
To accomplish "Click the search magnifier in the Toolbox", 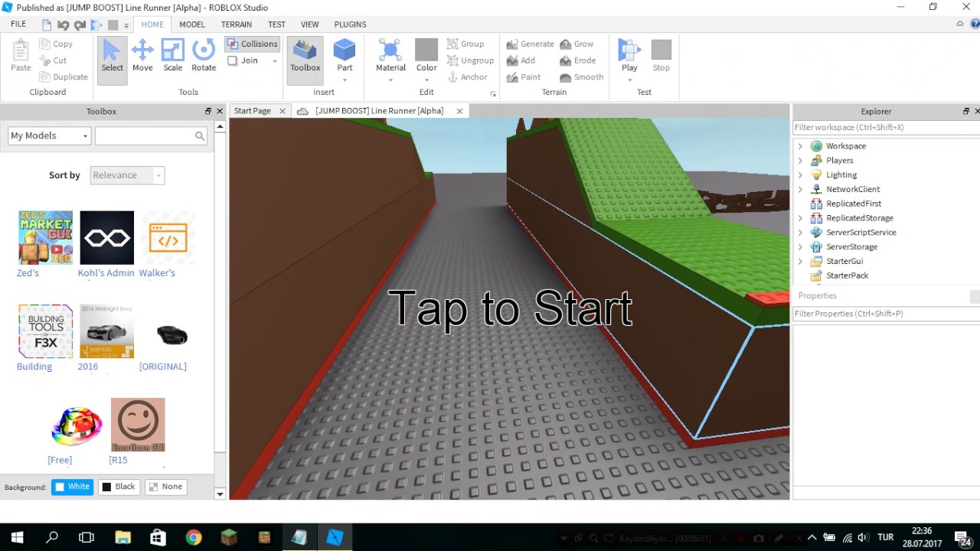I will tap(200, 135).
